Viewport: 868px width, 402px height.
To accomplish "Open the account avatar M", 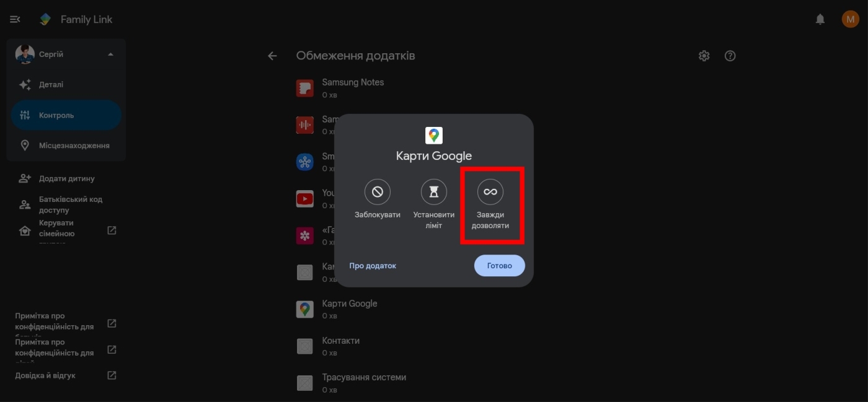I will click(x=850, y=19).
